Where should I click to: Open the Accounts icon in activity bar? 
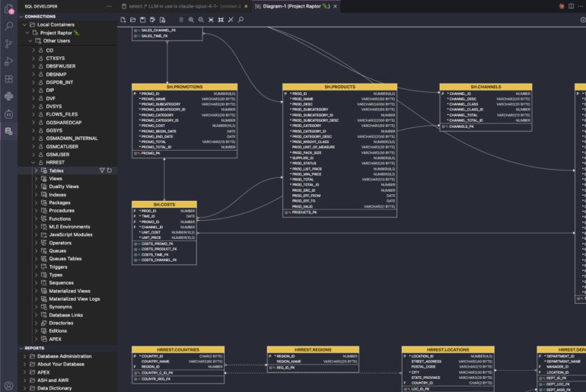click(x=9, y=385)
